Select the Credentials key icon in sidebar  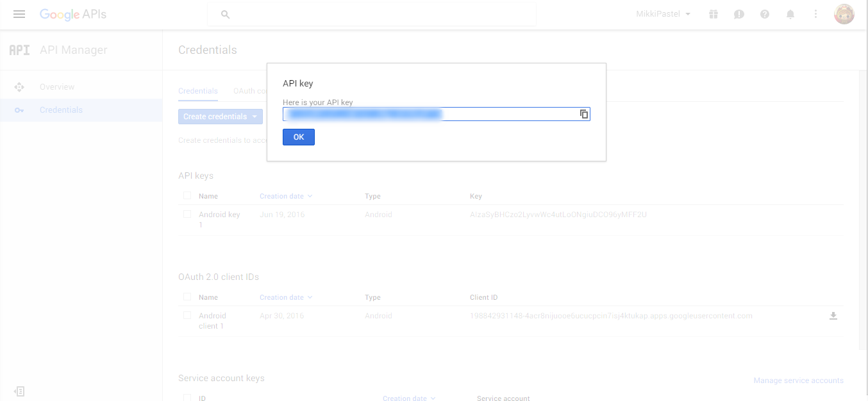pyautogui.click(x=19, y=110)
